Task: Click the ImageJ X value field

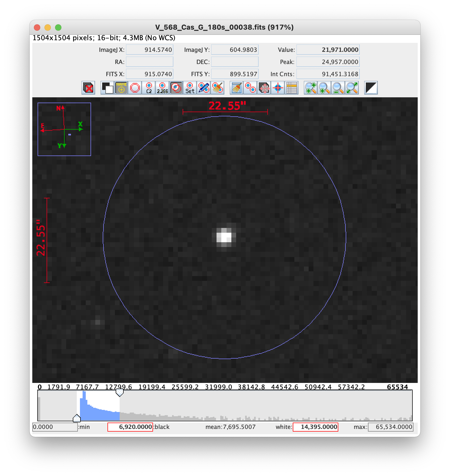Action: coord(150,50)
